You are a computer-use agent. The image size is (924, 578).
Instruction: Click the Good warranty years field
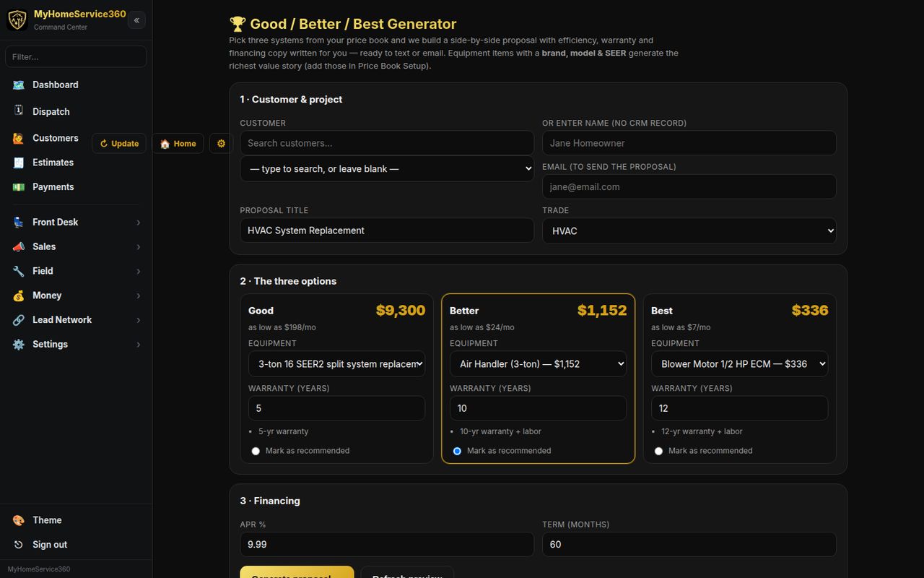pyautogui.click(x=337, y=408)
